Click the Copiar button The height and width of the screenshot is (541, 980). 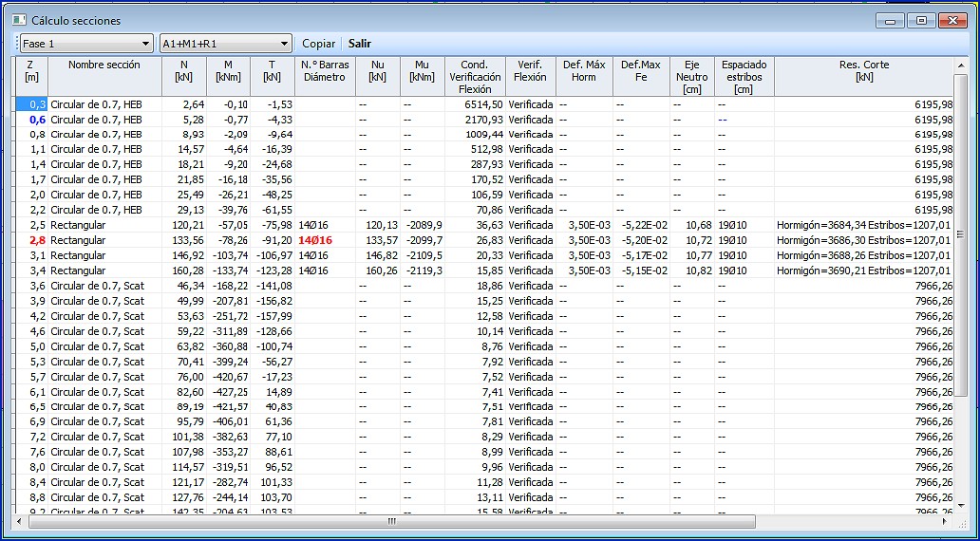[x=318, y=44]
